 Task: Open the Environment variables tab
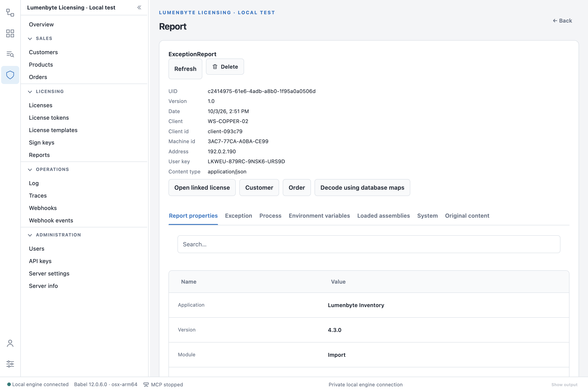point(319,215)
